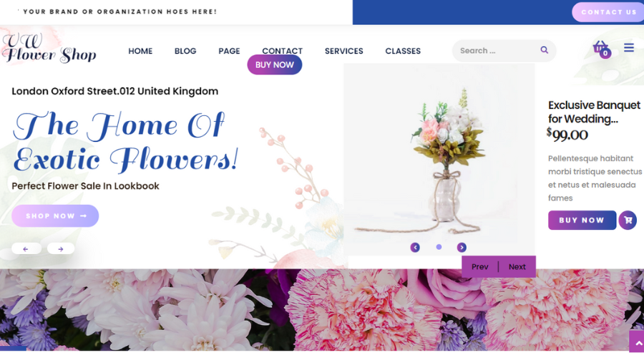Viewport: 644px width, 358px height.
Task: Click the SHOP NOW button
Action: 55,216
